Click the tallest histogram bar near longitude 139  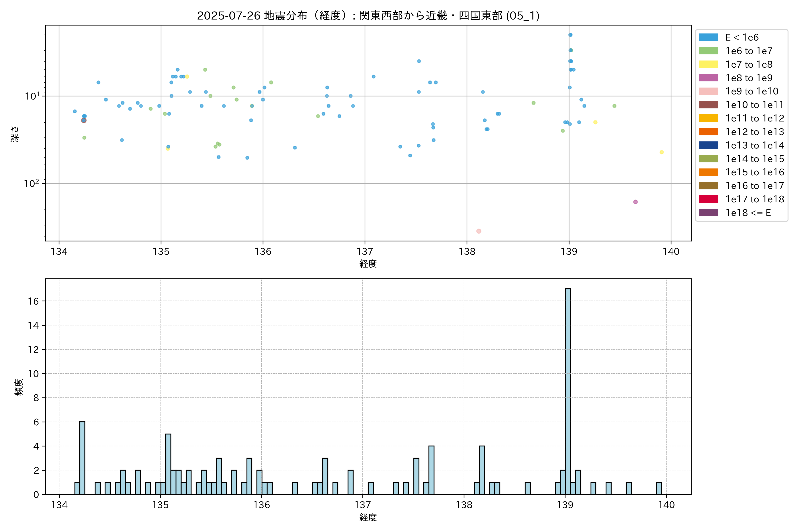pyautogui.click(x=568, y=390)
